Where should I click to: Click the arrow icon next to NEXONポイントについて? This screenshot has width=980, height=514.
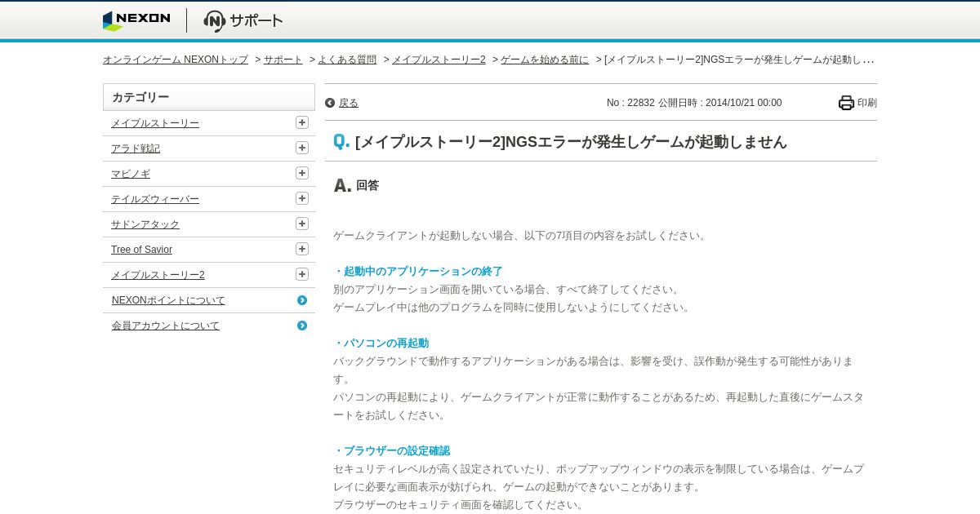302,300
